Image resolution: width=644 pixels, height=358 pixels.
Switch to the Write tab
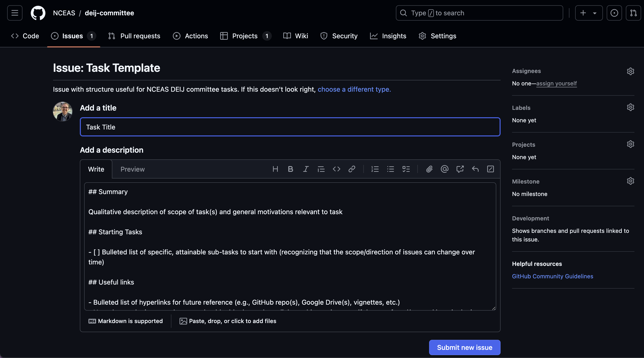click(x=96, y=169)
